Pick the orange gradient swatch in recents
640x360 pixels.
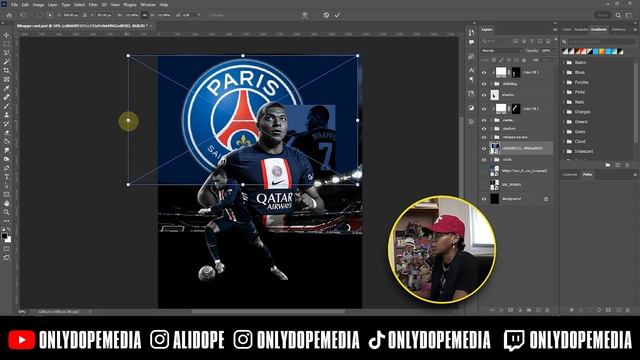[x=601, y=51]
